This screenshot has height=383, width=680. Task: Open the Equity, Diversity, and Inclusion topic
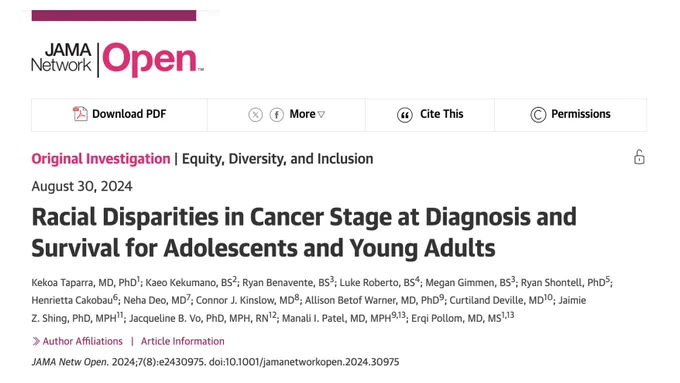click(278, 159)
